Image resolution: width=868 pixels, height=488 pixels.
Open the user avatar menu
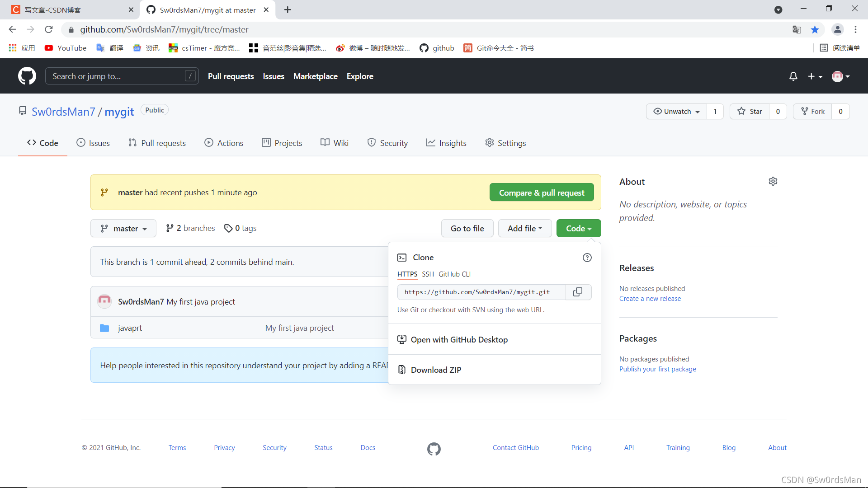tap(841, 76)
